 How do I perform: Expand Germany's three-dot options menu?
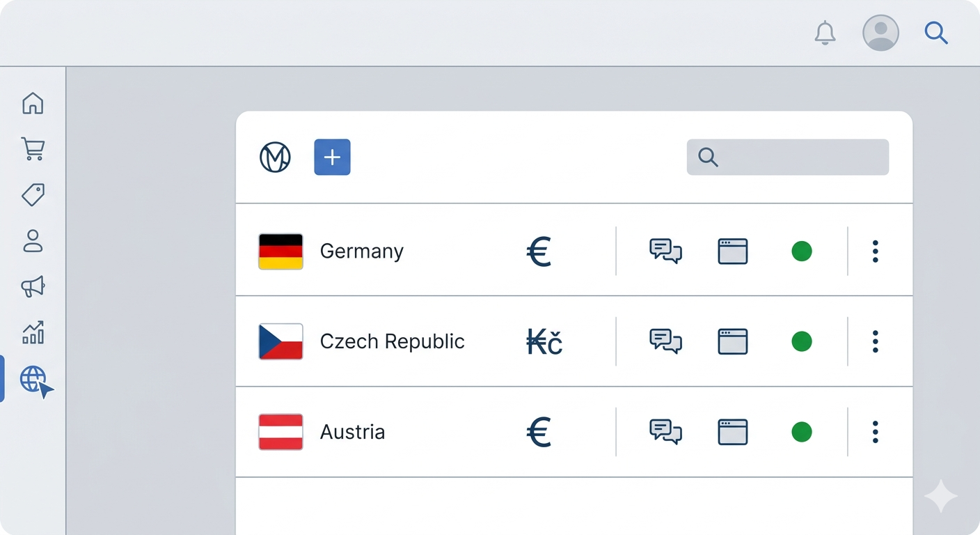coord(875,251)
